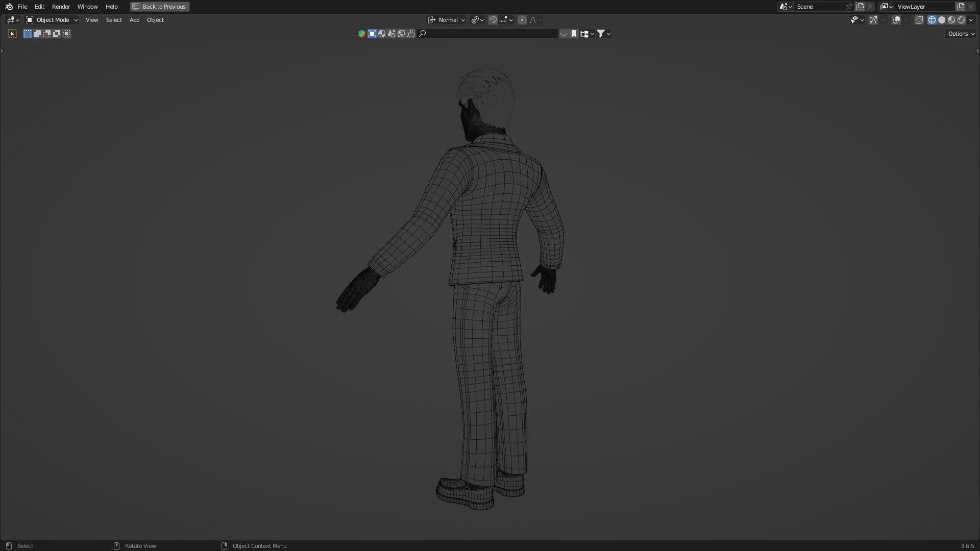Select the scene cone-sphere icon

click(x=391, y=34)
